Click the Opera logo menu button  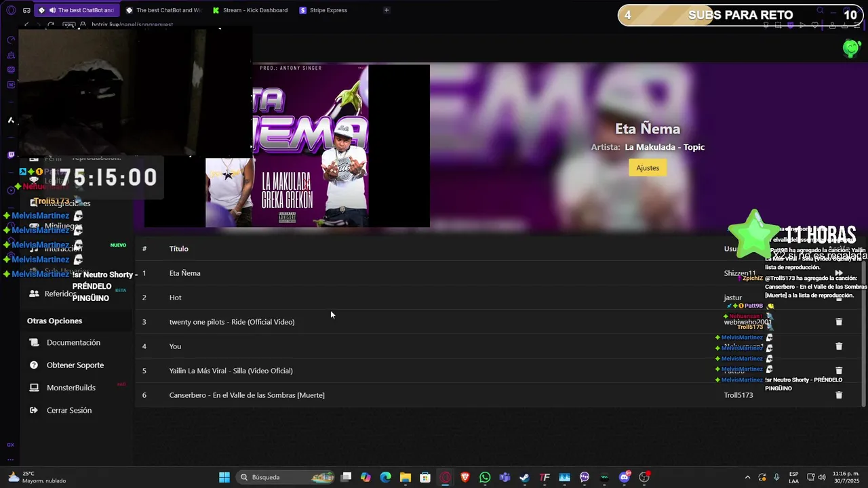(11, 10)
